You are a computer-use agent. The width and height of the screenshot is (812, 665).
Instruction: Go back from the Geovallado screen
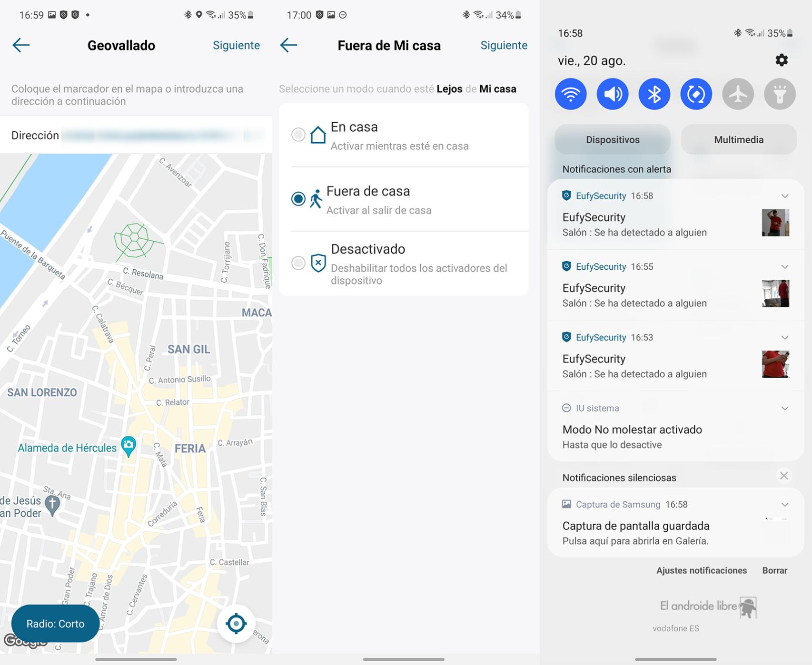coord(21,45)
